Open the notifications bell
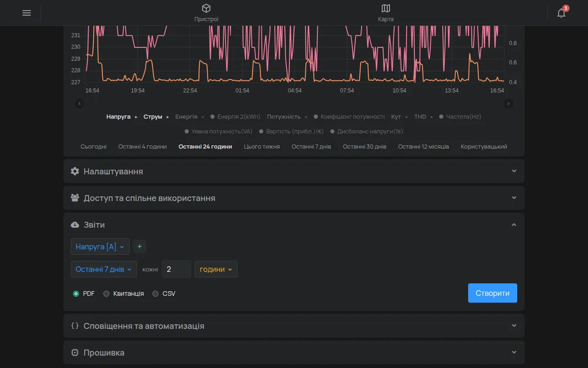This screenshot has width=588, height=368. point(561,13)
